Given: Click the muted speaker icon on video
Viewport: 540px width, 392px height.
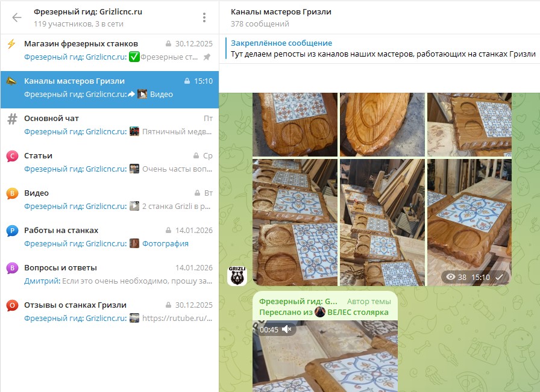Looking at the screenshot, I should coord(286,330).
